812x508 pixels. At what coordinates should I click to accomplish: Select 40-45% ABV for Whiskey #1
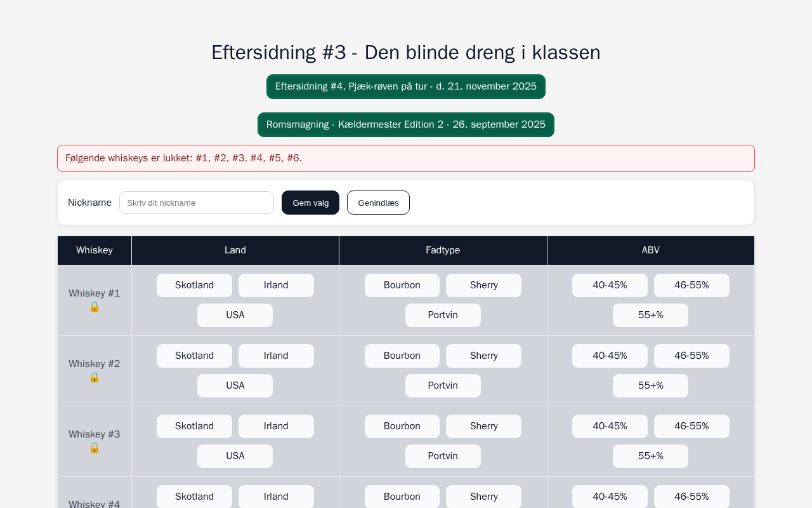610,285
